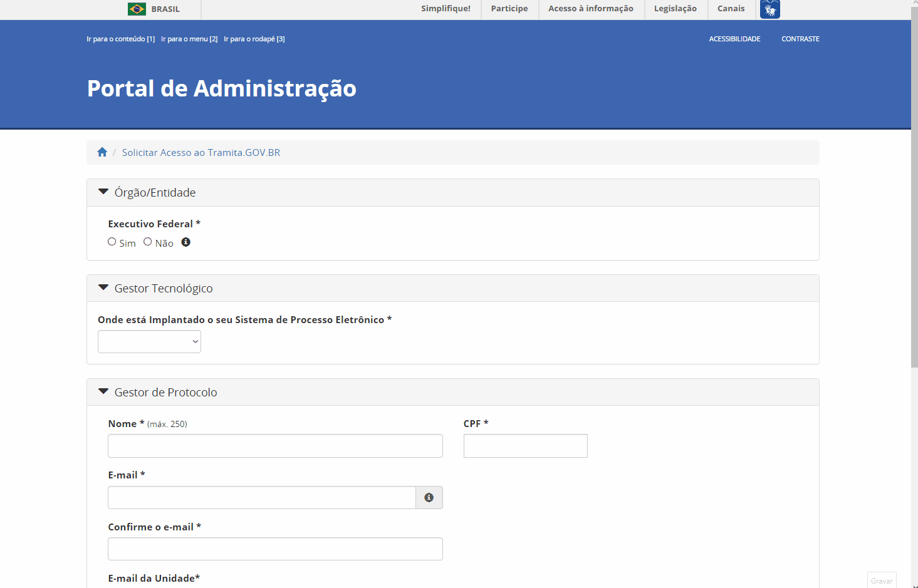This screenshot has width=918, height=588.
Task: Open the Sistema de Processo Eletrônico dropdown
Action: pos(149,341)
